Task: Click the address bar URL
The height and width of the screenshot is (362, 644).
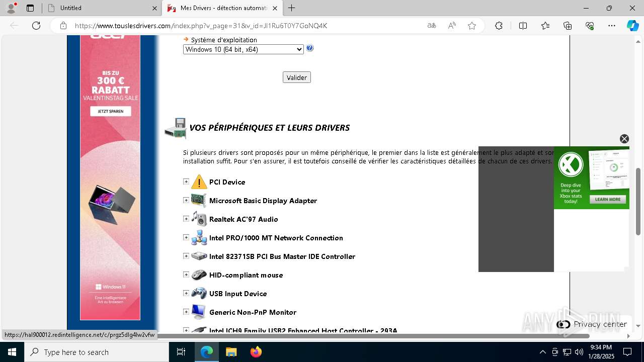Action: [x=201, y=26]
